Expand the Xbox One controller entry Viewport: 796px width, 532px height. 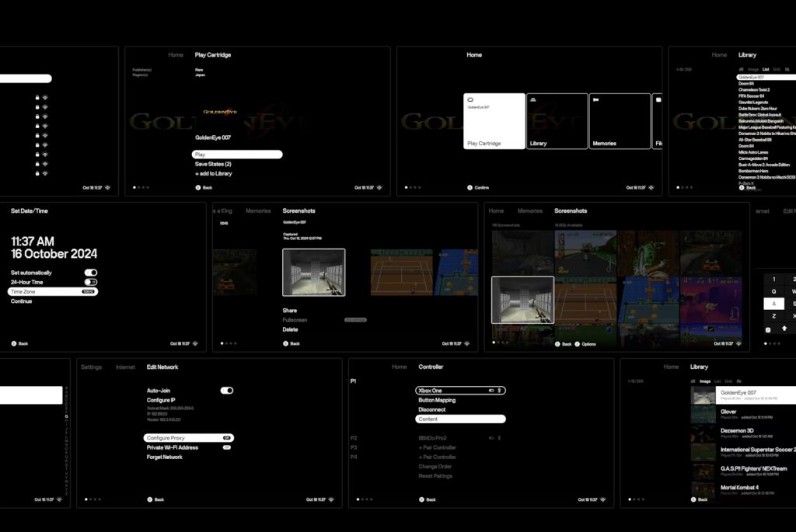[x=461, y=391]
